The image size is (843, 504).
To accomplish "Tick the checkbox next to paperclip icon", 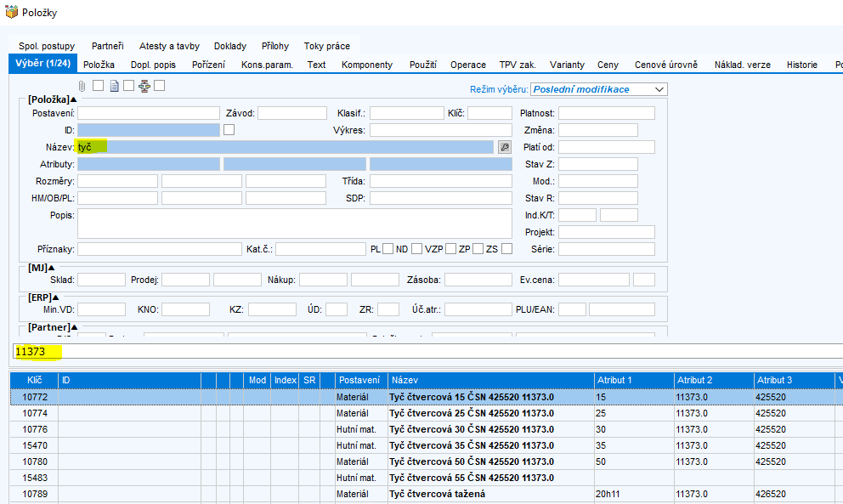I will (98, 86).
